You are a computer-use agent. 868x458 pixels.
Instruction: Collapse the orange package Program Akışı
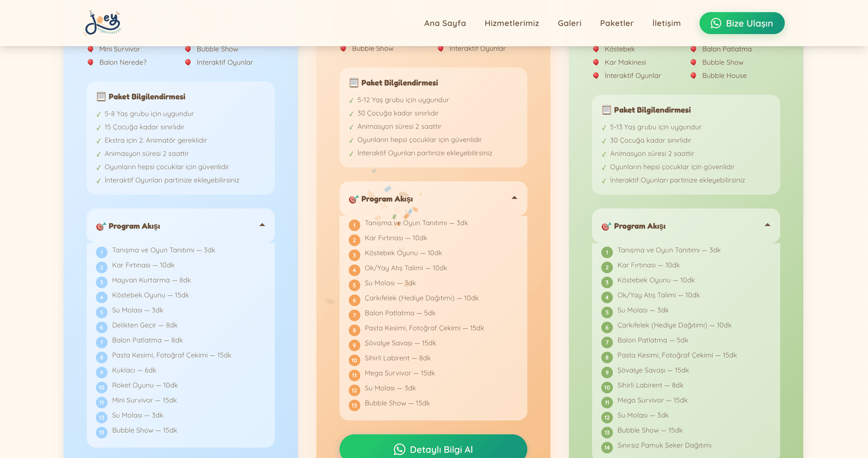click(x=514, y=198)
